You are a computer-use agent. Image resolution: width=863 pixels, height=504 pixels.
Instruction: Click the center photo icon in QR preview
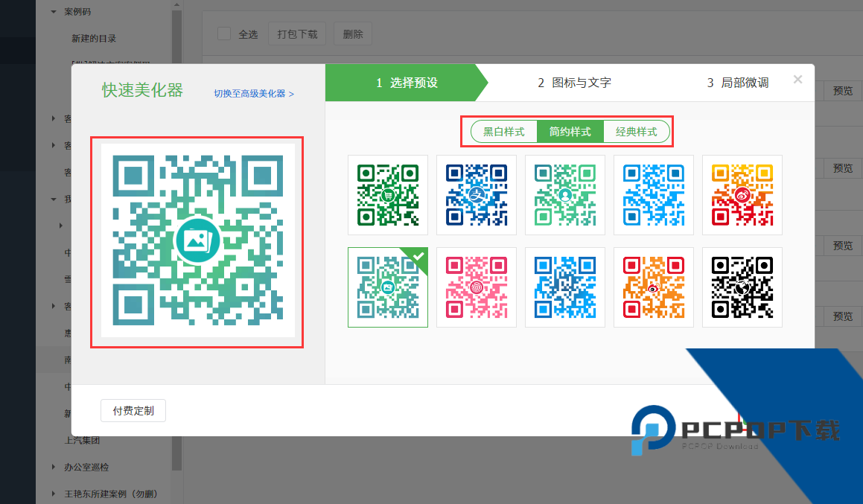coord(197,240)
